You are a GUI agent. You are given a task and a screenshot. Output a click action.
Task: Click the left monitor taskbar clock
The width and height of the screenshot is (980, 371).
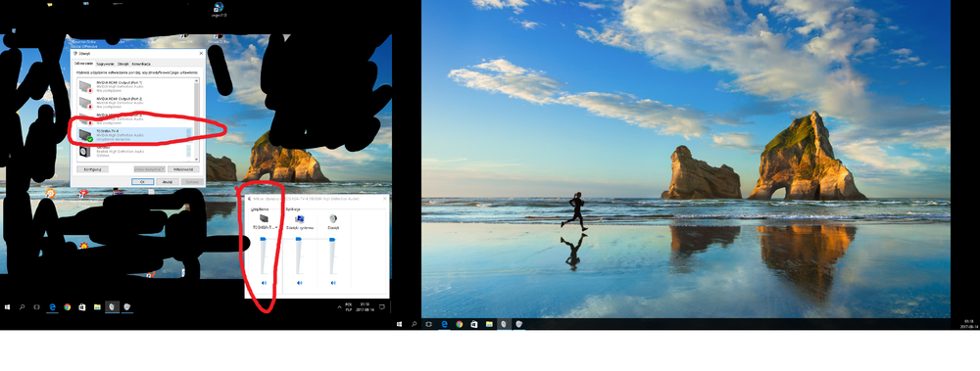365,307
